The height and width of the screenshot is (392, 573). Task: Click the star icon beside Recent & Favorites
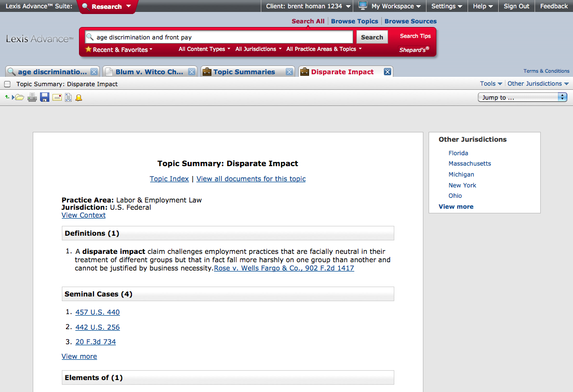tap(88, 49)
